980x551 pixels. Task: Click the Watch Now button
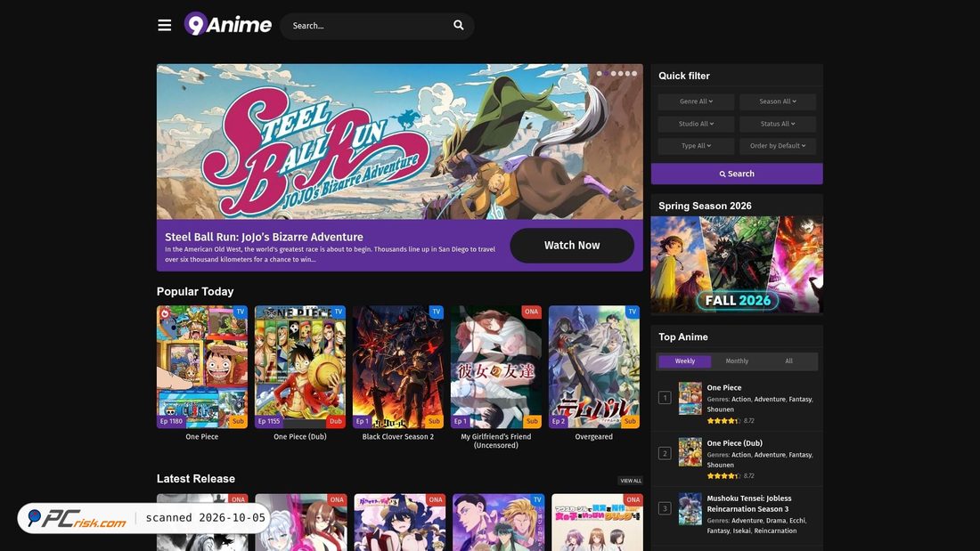pyautogui.click(x=572, y=246)
